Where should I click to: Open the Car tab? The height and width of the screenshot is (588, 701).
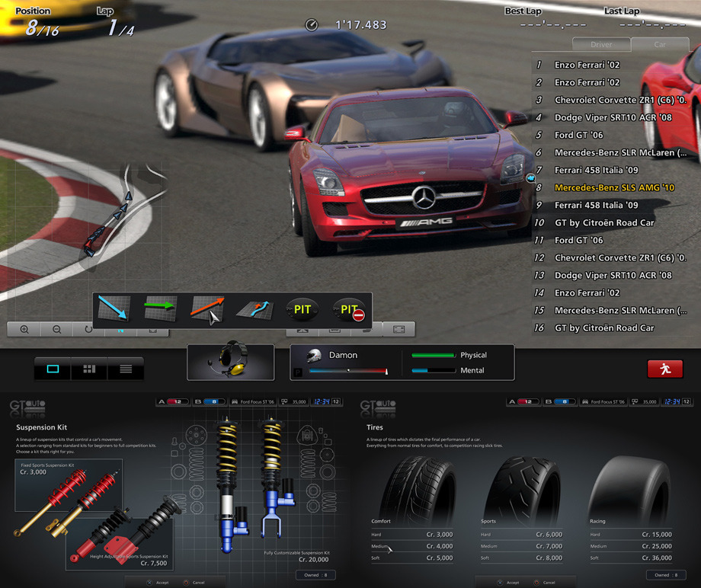click(660, 44)
